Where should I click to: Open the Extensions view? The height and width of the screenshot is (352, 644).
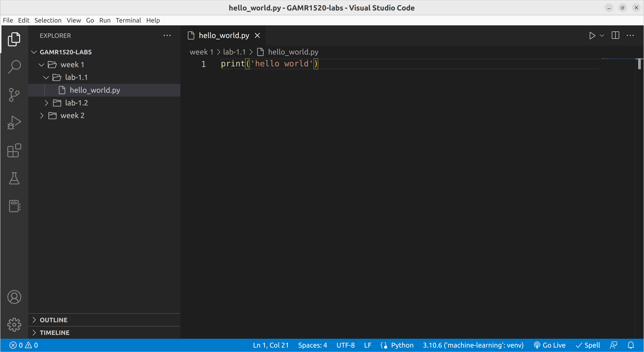pyautogui.click(x=14, y=150)
